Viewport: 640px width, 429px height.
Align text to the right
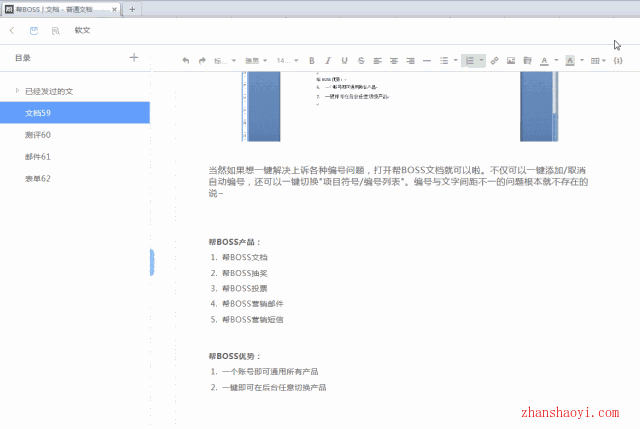click(410, 61)
